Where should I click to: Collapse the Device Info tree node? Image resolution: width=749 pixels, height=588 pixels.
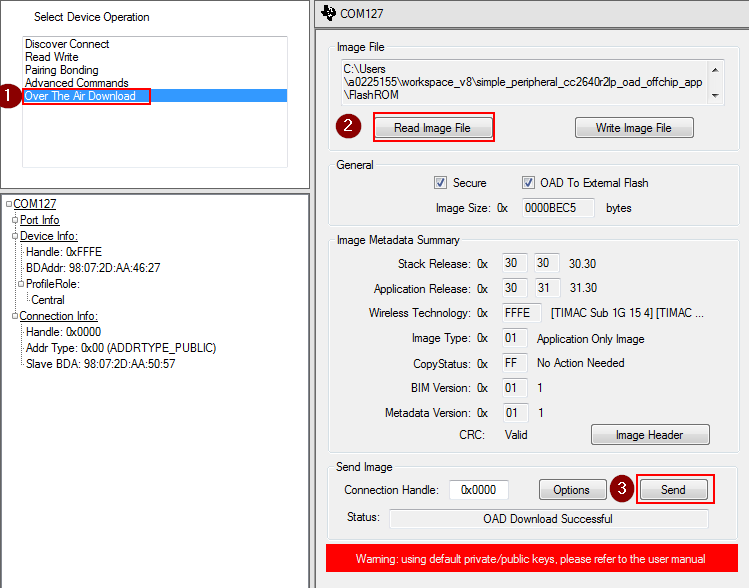point(15,236)
